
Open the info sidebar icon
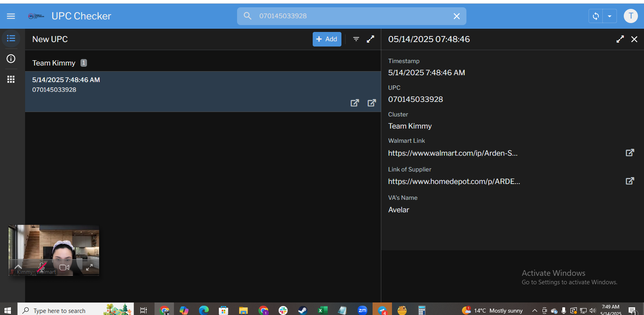point(11,59)
